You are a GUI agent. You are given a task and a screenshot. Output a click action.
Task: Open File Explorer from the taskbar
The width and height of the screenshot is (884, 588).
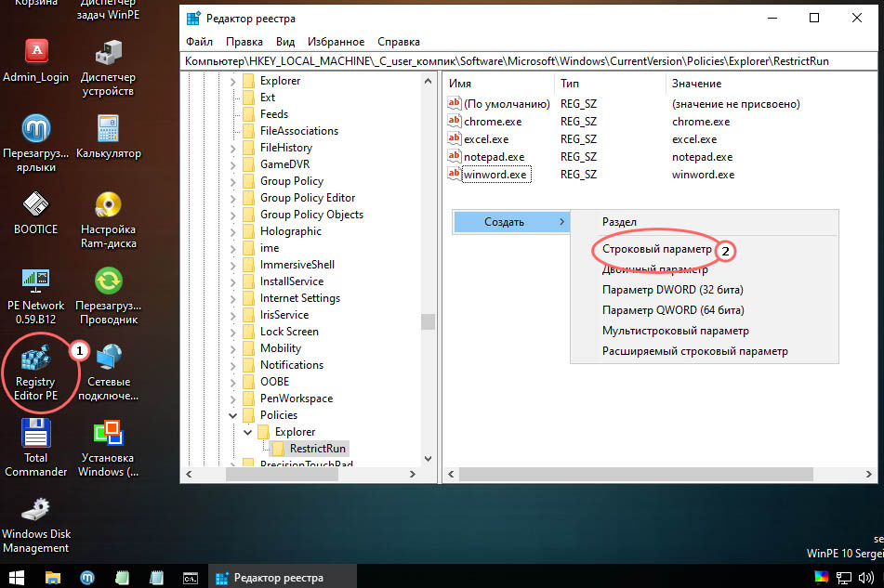pos(52,577)
